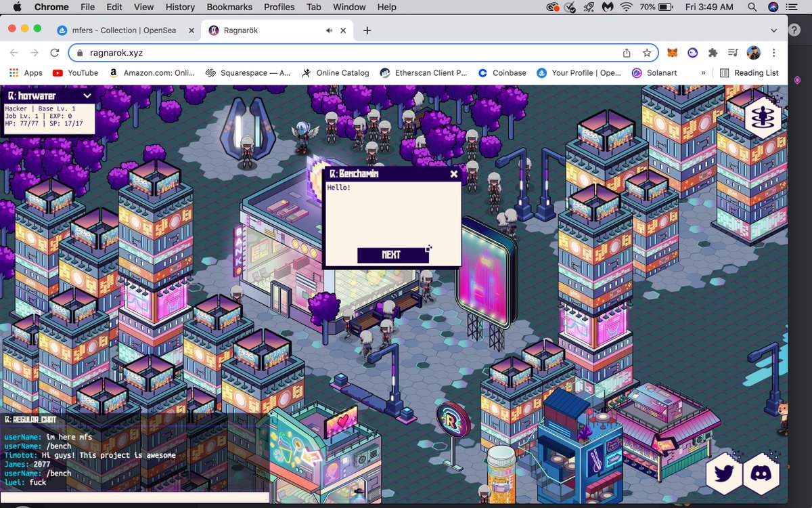Bookmark this page with the star
This screenshot has width=812, height=508.
[647, 53]
